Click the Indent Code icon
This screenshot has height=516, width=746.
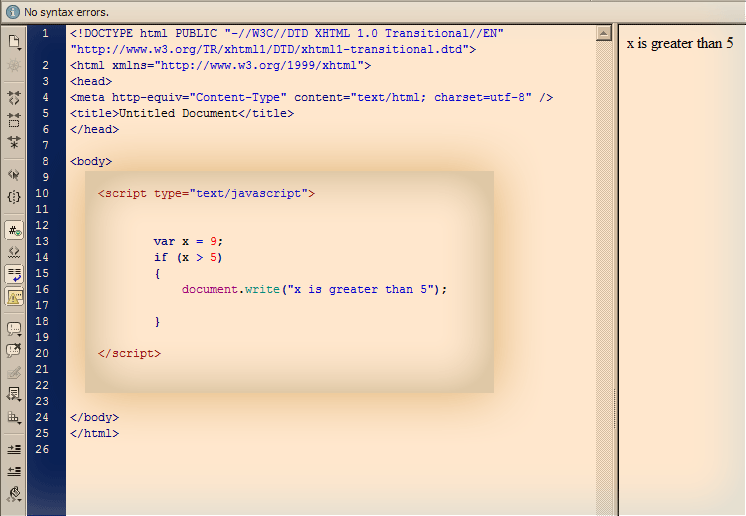(14, 449)
